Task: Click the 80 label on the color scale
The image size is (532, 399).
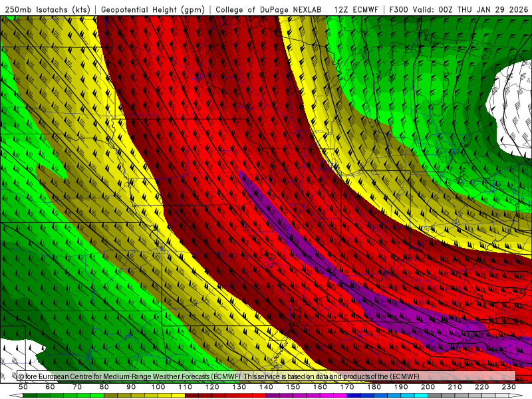Action: 104,387
